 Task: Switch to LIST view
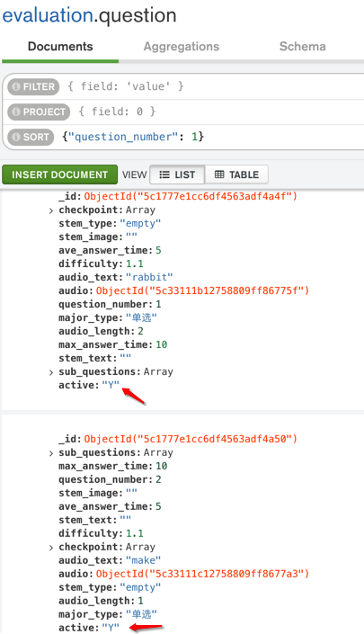[177, 174]
